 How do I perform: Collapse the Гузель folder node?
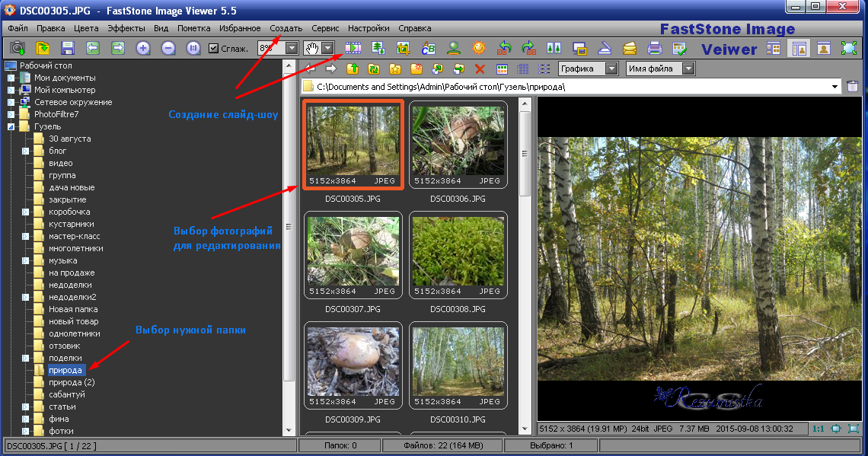coord(11,126)
